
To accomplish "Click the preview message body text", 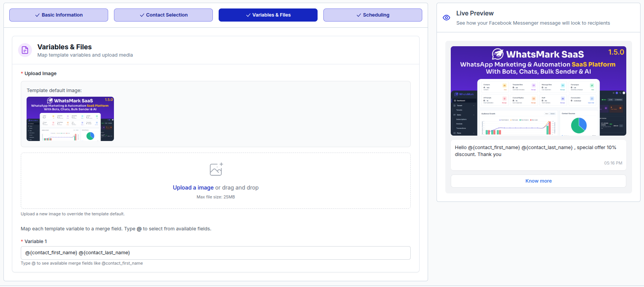I will point(535,151).
